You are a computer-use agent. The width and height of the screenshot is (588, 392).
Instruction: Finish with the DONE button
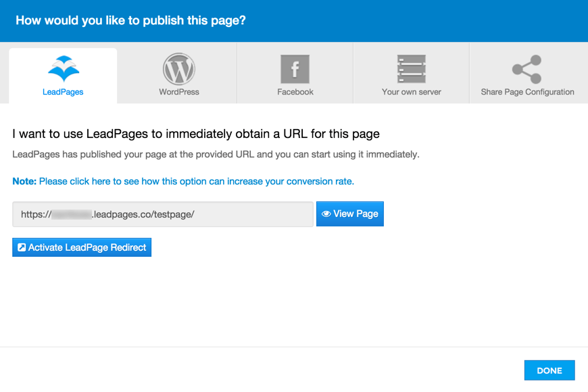[x=549, y=370]
